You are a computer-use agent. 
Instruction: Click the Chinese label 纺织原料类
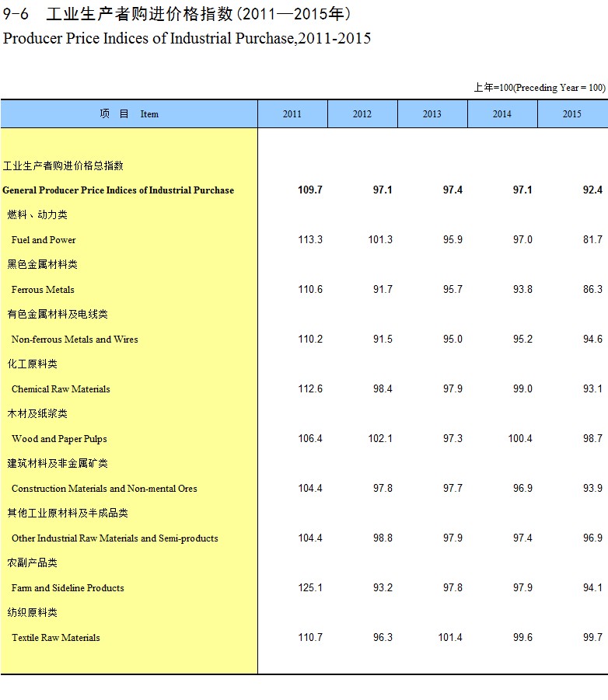[x=32, y=612]
